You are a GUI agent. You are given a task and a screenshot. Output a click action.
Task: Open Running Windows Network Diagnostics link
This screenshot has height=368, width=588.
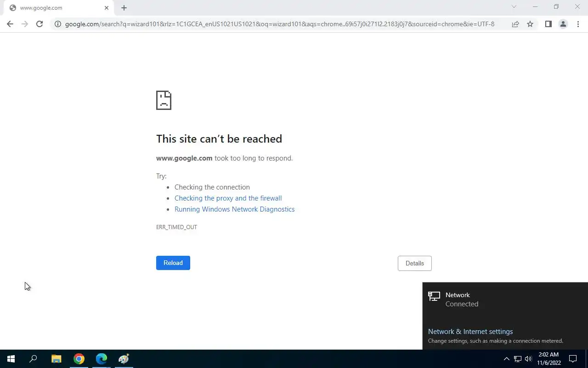coord(235,209)
